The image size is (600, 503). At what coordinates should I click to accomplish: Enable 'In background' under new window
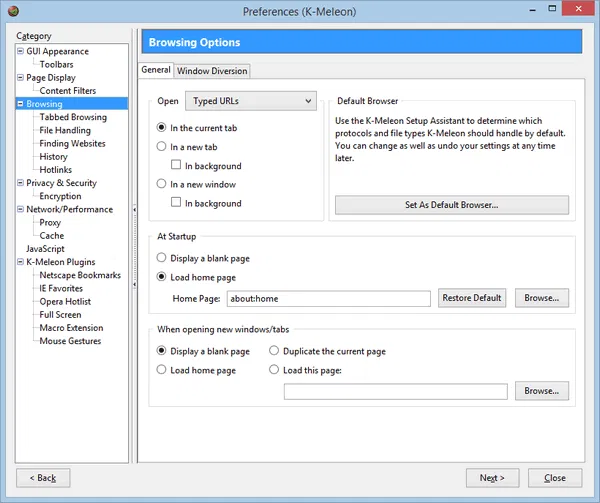point(177,203)
